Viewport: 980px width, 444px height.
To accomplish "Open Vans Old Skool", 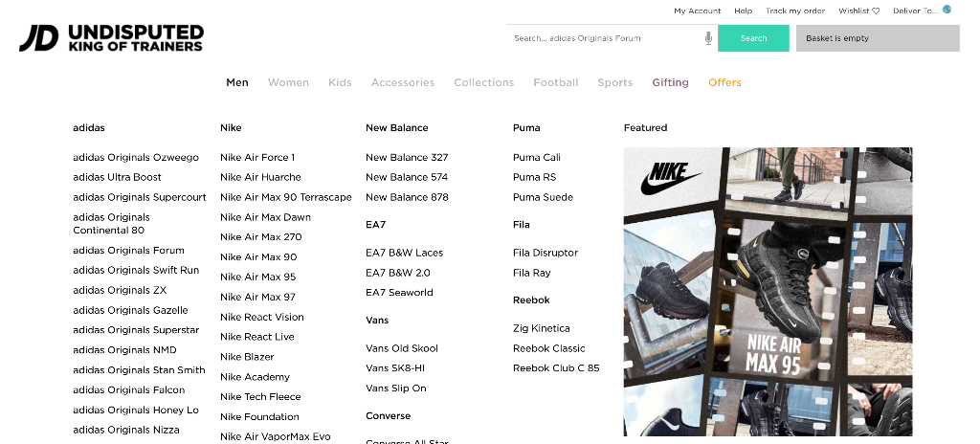I will 402,348.
